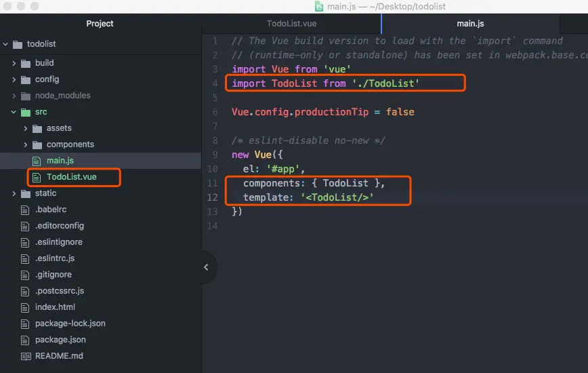Select the node_modules folder label
This screenshot has width=588, height=373.
(62, 96)
